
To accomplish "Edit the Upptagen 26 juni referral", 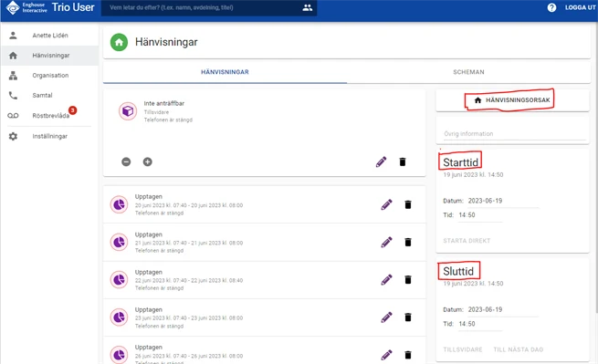I will pos(386,355).
